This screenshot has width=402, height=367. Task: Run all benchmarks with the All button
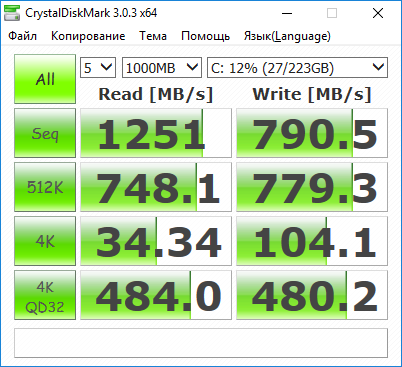coord(45,79)
